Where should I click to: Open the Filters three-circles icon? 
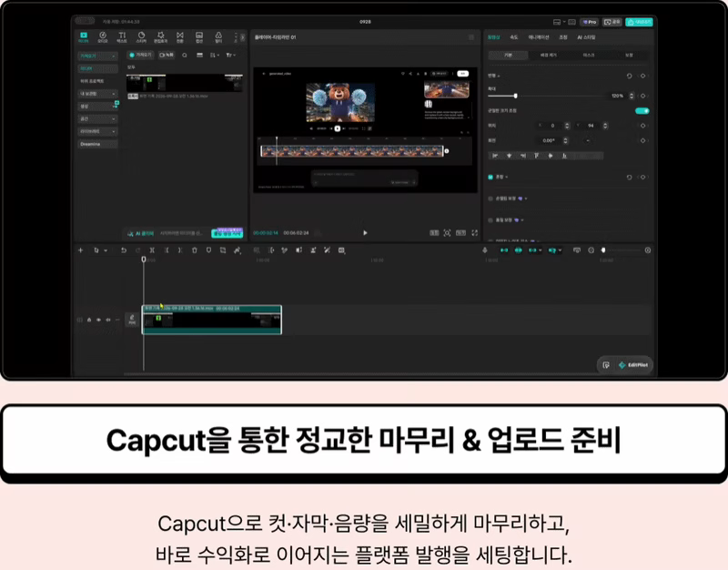point(218,37)
